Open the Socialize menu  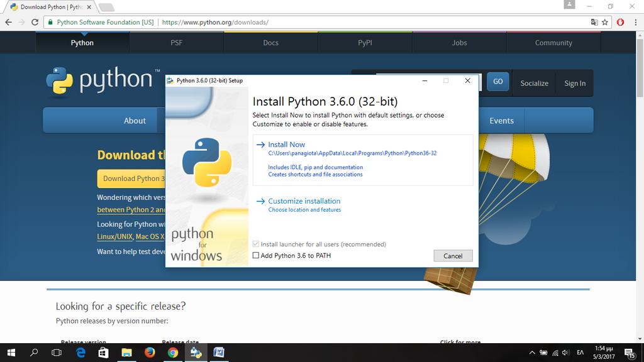pos(535,84)
